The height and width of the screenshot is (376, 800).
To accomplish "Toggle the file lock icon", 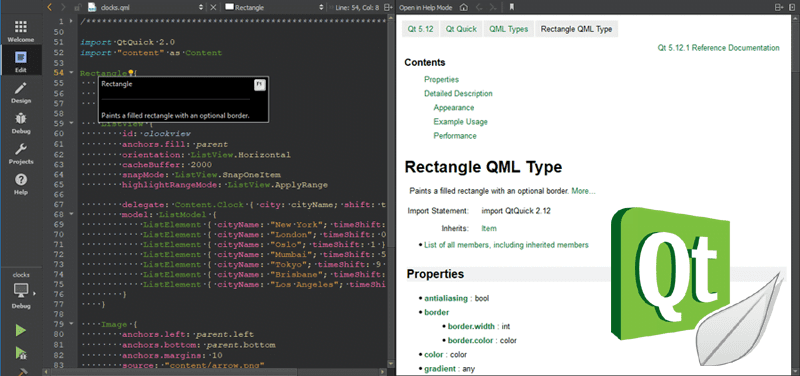I will (x=77, y=8).
